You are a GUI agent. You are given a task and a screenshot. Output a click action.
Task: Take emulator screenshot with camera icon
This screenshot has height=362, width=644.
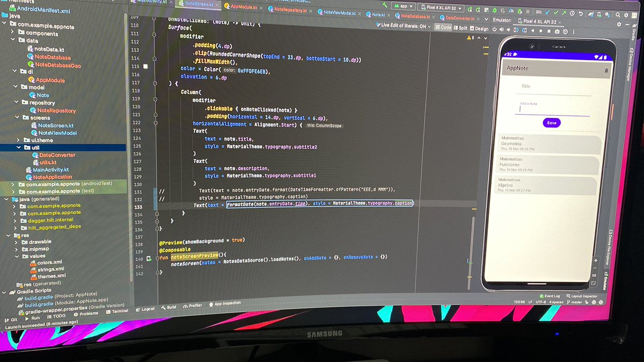coord(557,32)
